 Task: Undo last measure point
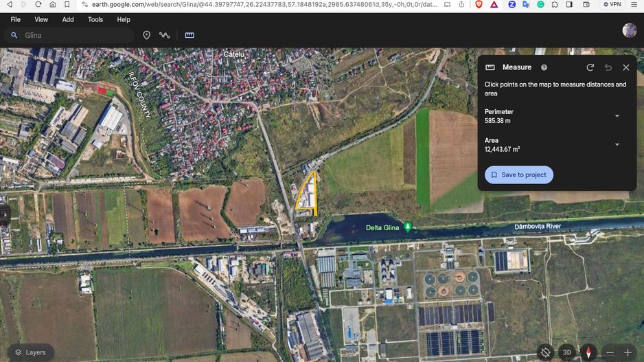point(608,67)
